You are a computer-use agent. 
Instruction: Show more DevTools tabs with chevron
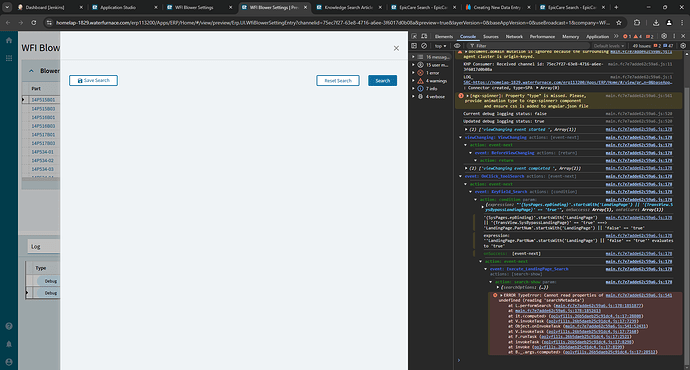coord(616,37)
